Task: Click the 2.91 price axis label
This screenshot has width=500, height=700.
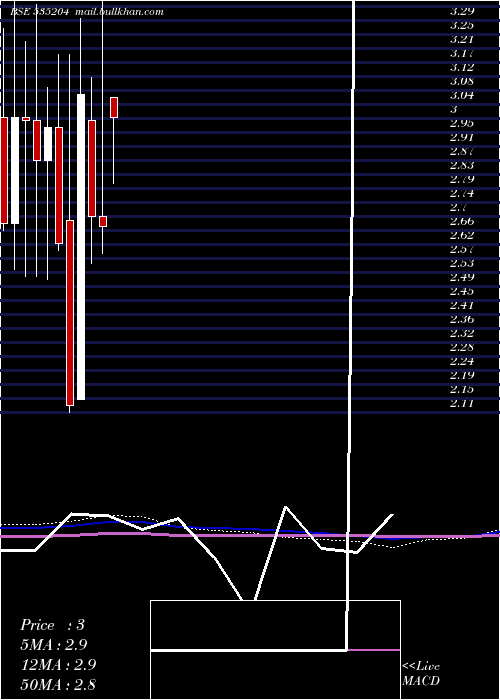Action: tap(462, 137)
